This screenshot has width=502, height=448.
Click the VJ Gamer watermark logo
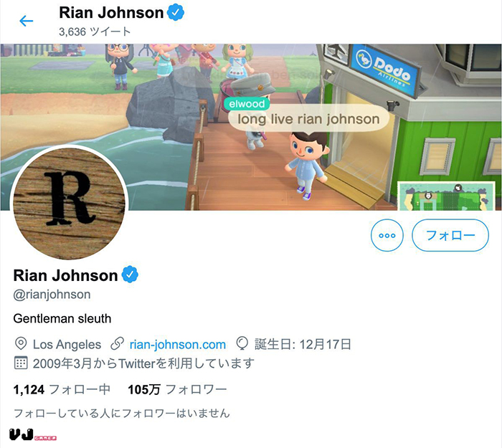33,435
